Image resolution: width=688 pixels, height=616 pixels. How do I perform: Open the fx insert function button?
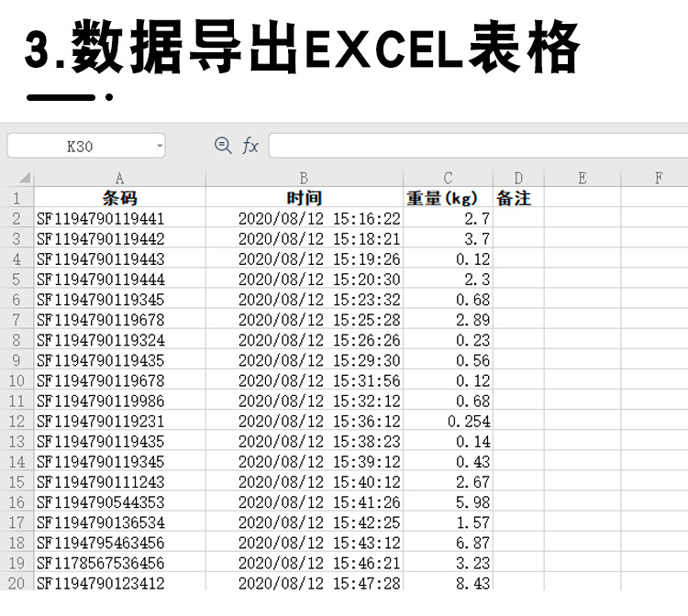coord(250,145)
